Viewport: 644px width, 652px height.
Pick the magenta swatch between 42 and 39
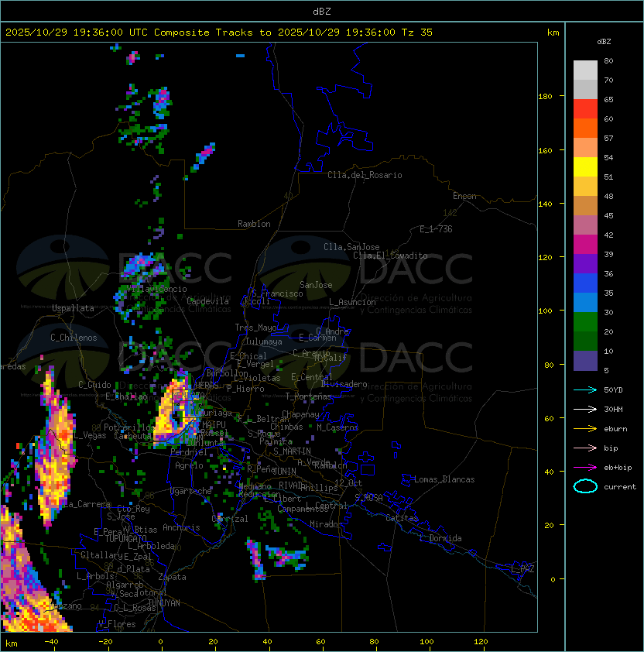(x=585, y=245)
